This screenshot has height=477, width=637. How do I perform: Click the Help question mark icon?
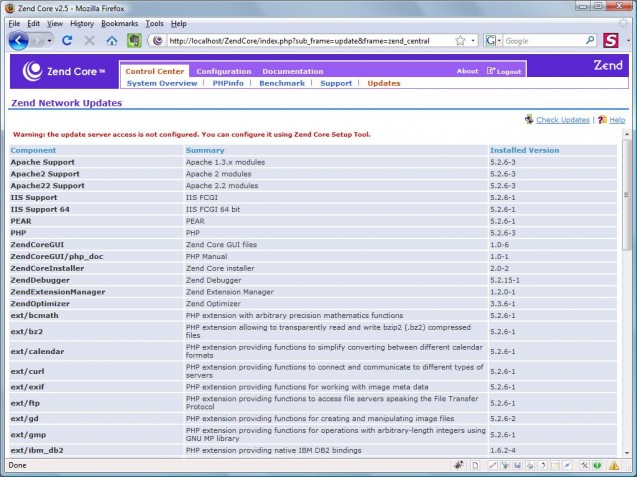602,119
